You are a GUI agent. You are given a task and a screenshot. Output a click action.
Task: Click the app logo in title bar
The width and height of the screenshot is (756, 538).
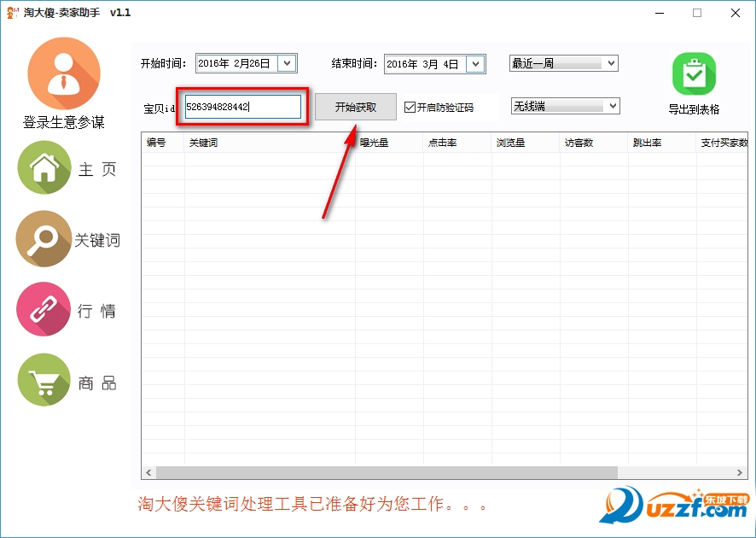13,13
